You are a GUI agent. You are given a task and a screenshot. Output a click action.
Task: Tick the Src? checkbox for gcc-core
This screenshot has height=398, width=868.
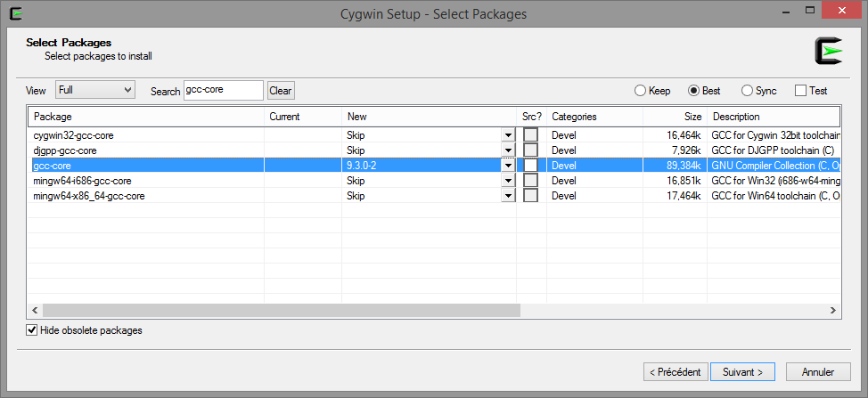tap(531, 166)
